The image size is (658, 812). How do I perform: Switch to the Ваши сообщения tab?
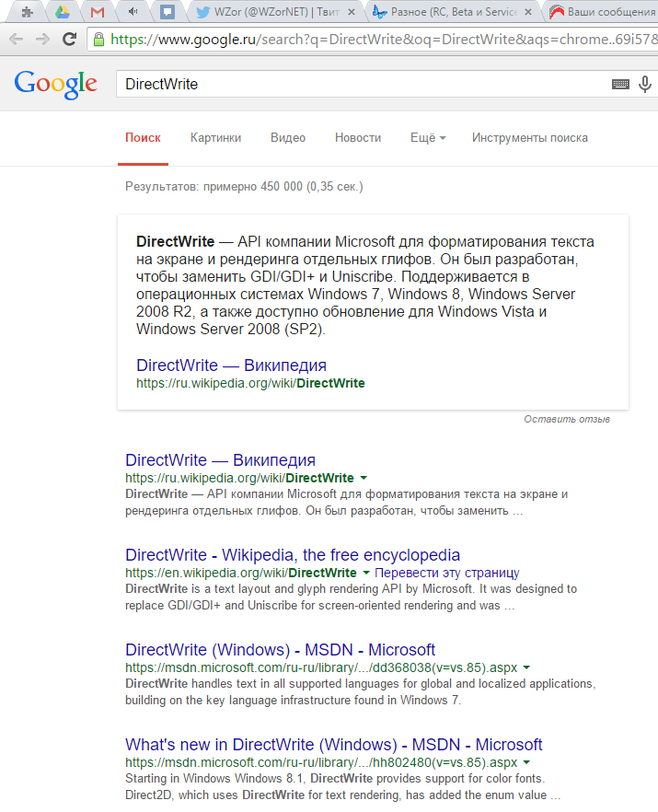pos(603,11)
